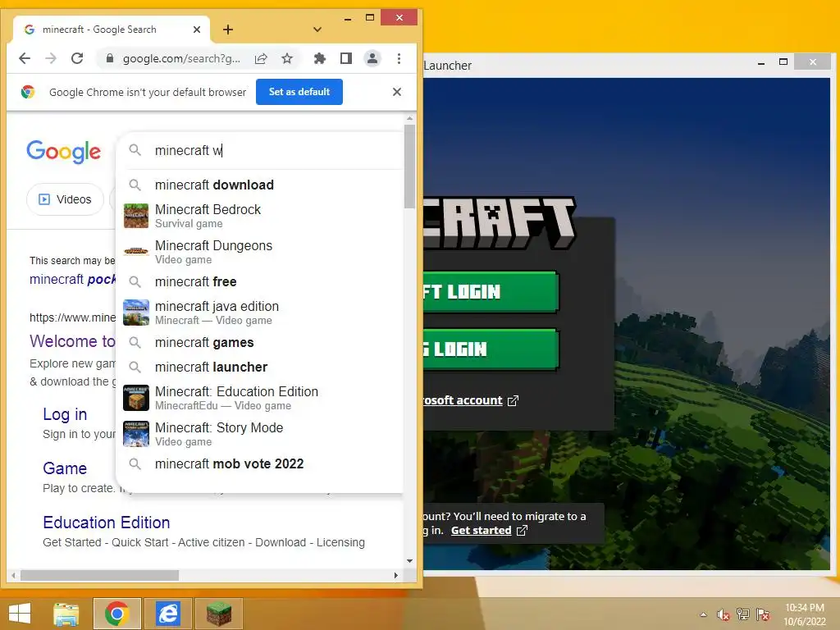
Task: Choose the minecraft free suggestion
Action: (260, 282)
